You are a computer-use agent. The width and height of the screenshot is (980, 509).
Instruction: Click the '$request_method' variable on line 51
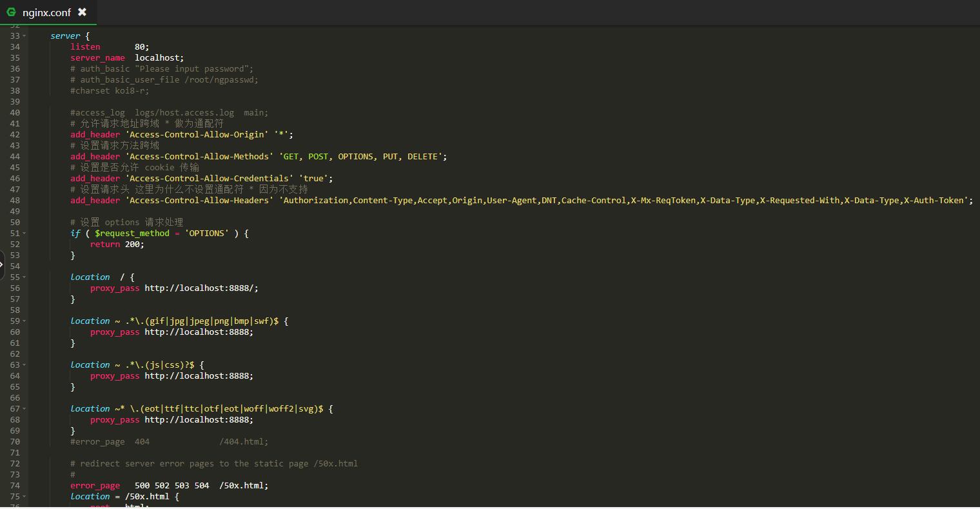click(x=132, y=233)
